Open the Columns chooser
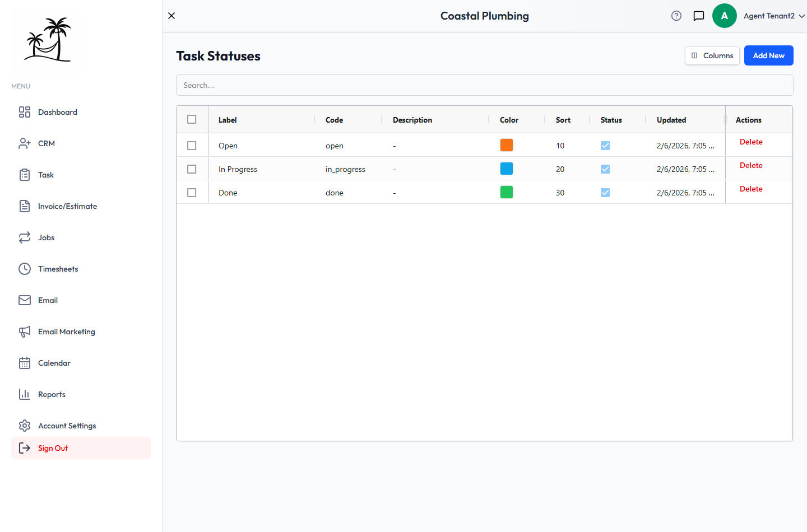The height and width of the screenshot is (532, 807). click(712, 55)
